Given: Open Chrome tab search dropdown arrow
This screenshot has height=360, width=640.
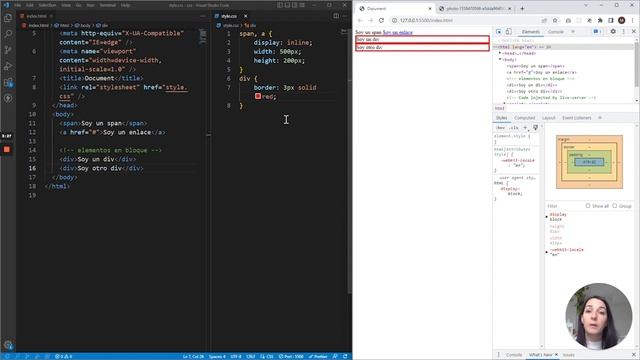Looking at the screenshot, I should coord(586,5).
